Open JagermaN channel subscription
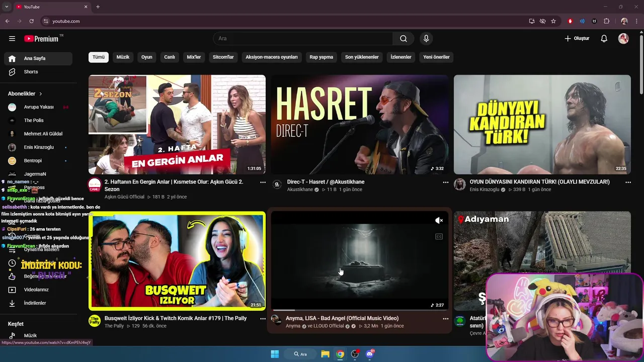The height and width of the screenshot is (362, 644). click(38, 174)
